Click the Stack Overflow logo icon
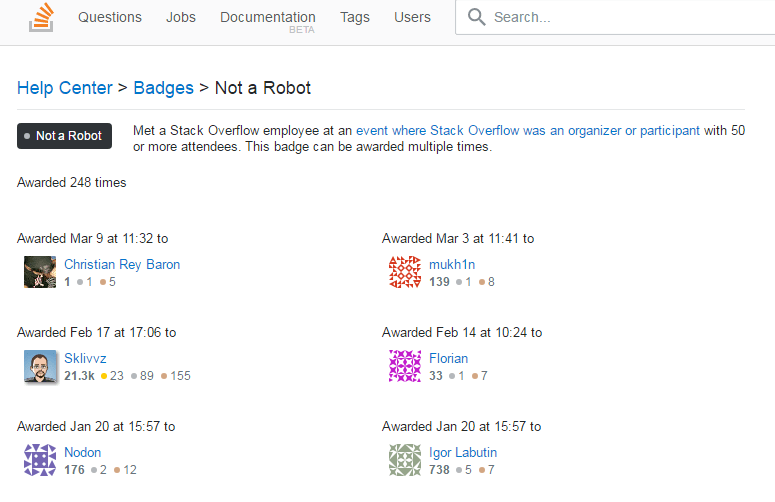 click(41, 18)
